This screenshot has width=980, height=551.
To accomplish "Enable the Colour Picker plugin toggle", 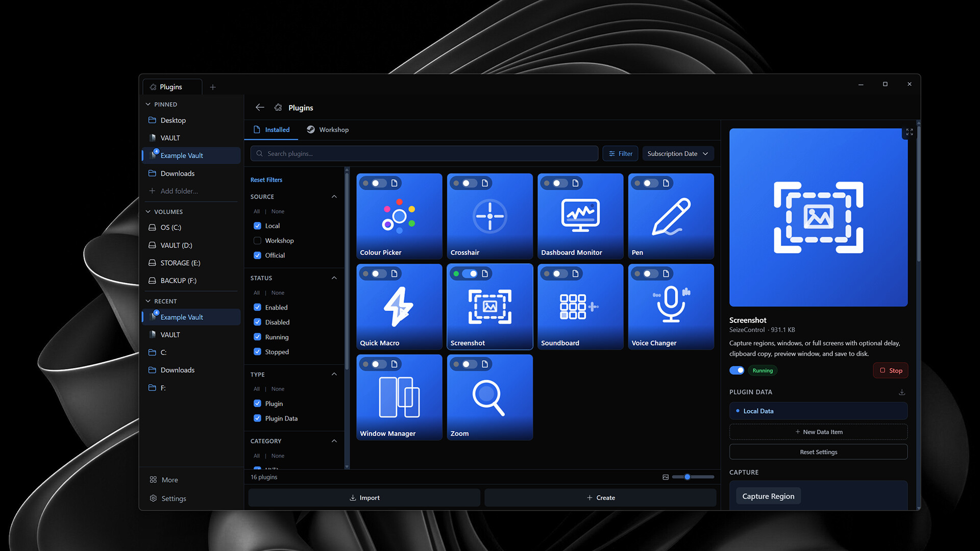I will [379, 183].
